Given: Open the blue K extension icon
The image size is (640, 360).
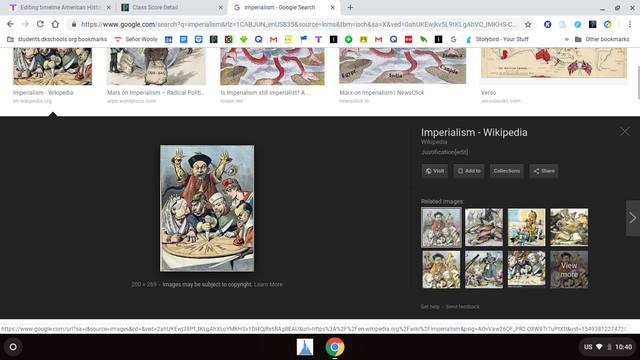Looking at the screenshot, I should [x=548, y=24].
